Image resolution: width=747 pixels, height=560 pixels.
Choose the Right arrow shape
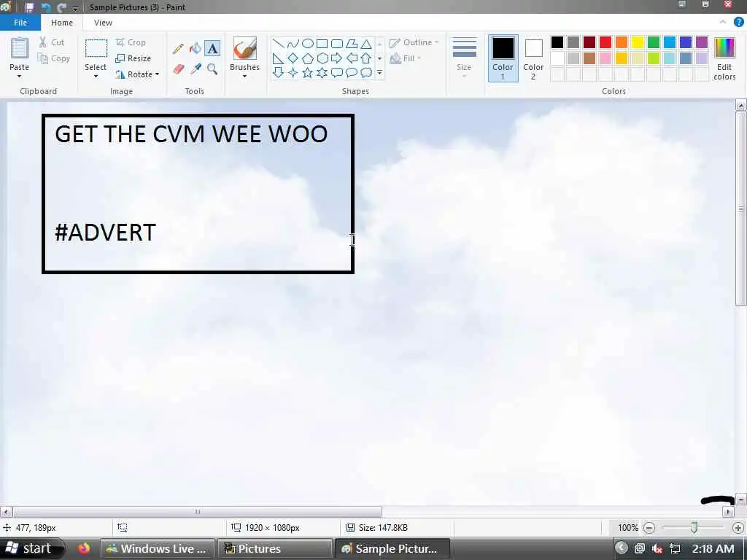(337, 58)
